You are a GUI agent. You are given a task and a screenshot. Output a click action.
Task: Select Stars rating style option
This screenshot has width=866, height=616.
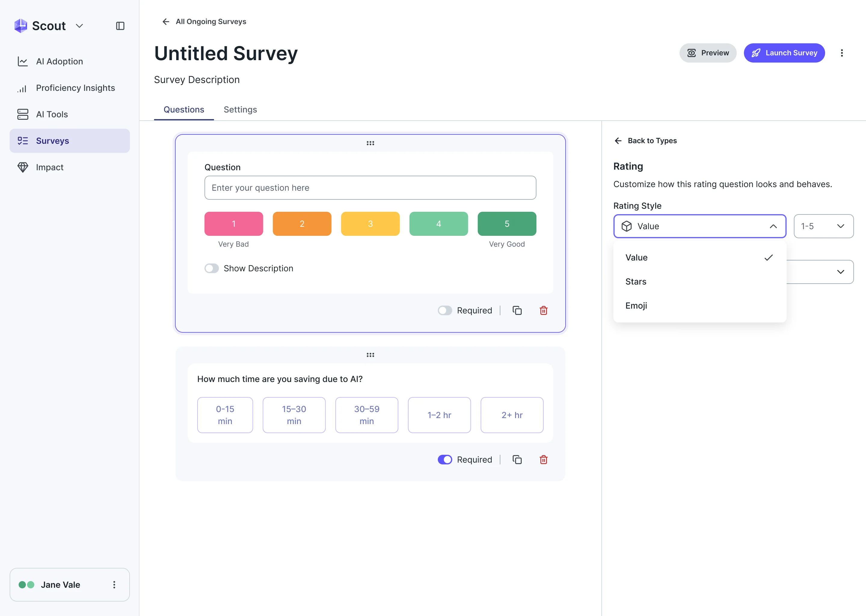(699, 282)
